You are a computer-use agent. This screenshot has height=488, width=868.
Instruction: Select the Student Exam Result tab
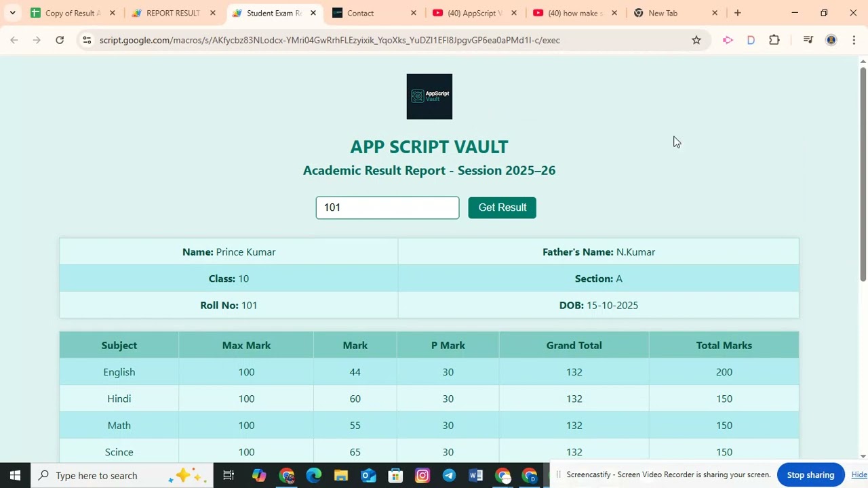pos(273,13)
